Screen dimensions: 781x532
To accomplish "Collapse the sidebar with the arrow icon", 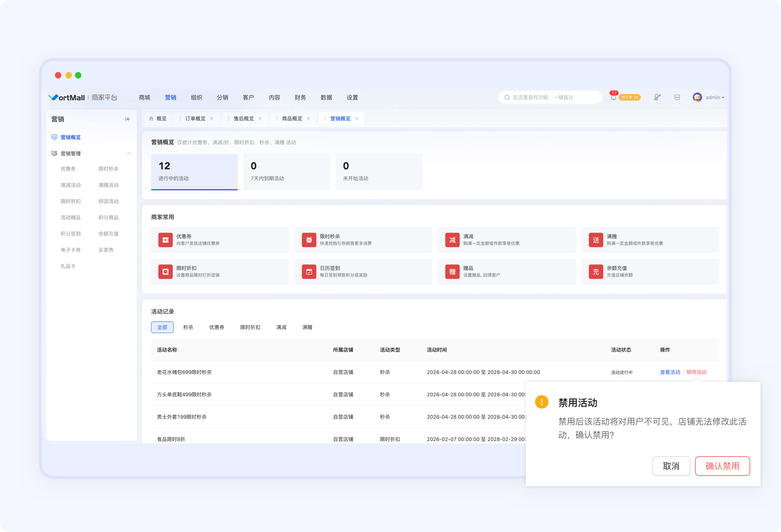I will point(128,119).
